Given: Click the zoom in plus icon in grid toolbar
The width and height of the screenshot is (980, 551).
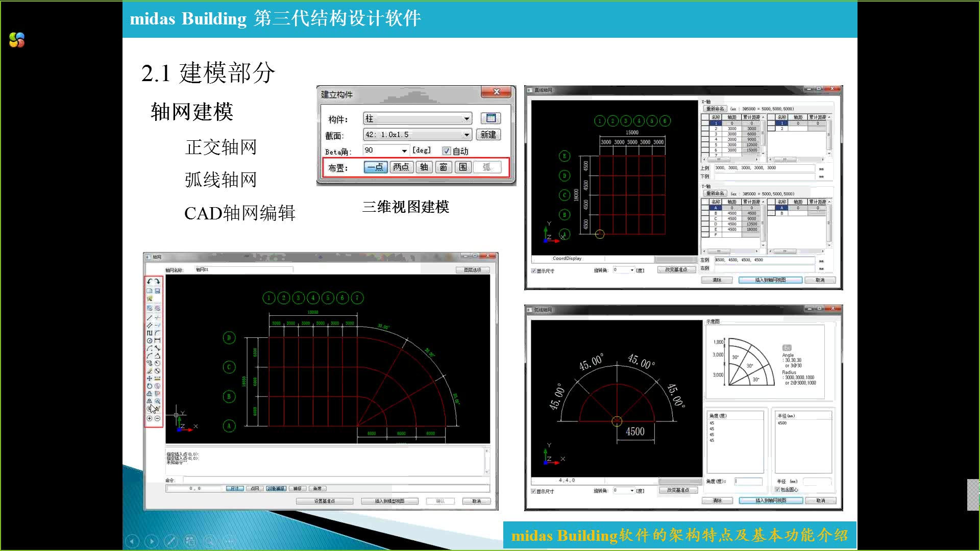Looking at the screenshot, I should 149,418.
